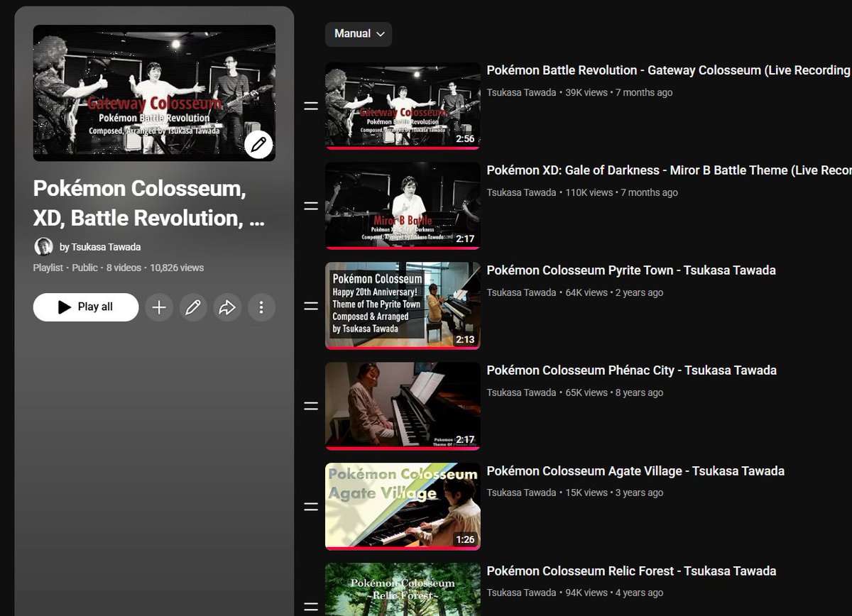Click Tsukasa Tawada's channel avatar
852x616 pixels.
tap(43, 247)
